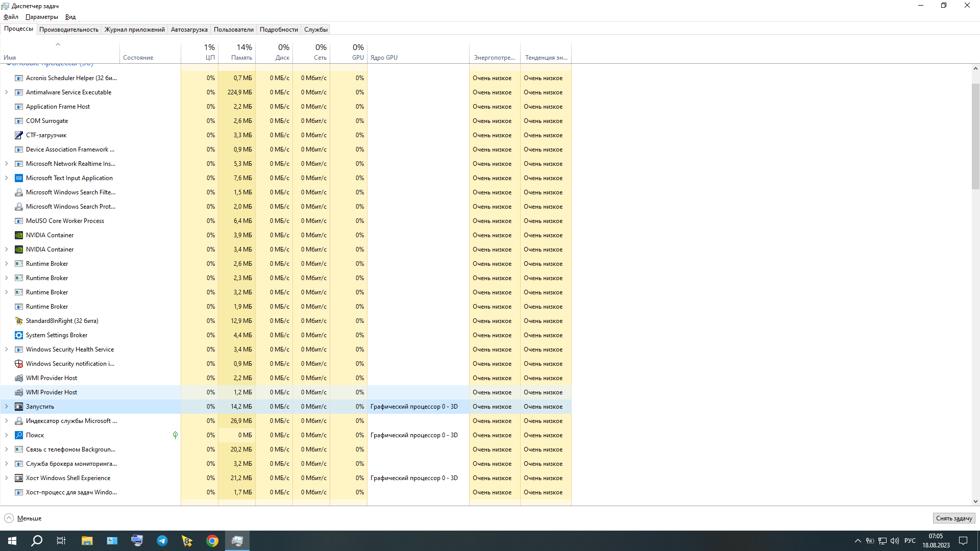Viewport: 980px width, 551px height.
Task: Click the Standard8InRight process icon
Action: (x=19, y=321)
